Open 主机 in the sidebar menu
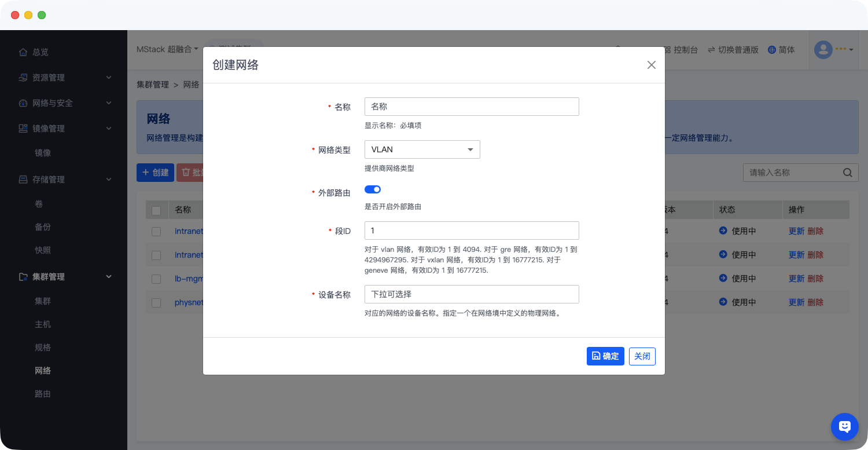This screenshot has width=868, height=450. click(43, 324)
